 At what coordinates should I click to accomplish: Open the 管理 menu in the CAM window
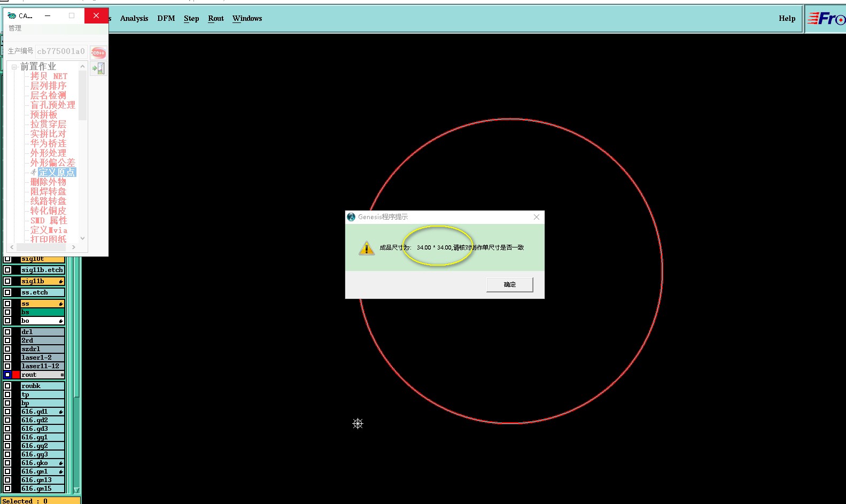coord(15,28)
